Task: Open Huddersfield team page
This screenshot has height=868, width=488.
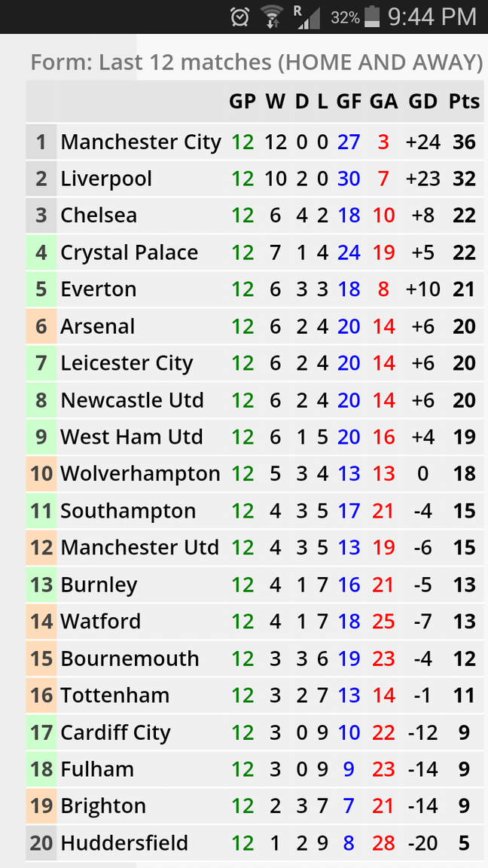Action: pyautogui.click(x=124, y=842)
